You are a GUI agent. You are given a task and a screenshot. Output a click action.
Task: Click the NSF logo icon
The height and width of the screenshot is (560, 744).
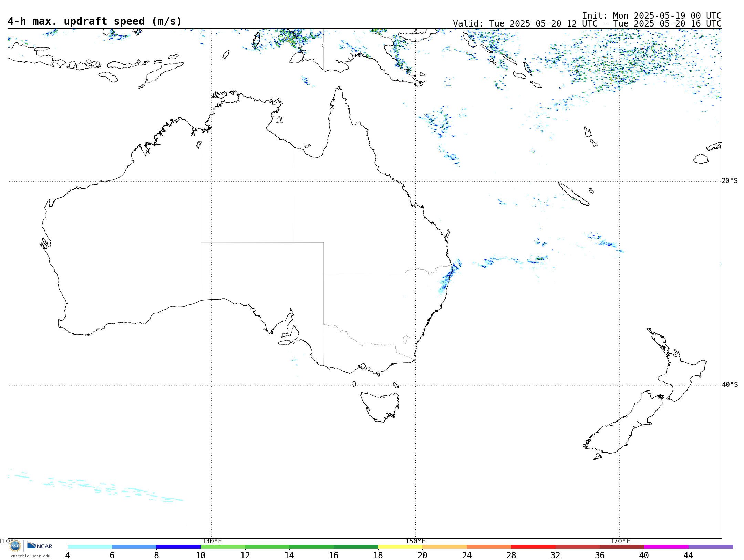coord(15,546)
